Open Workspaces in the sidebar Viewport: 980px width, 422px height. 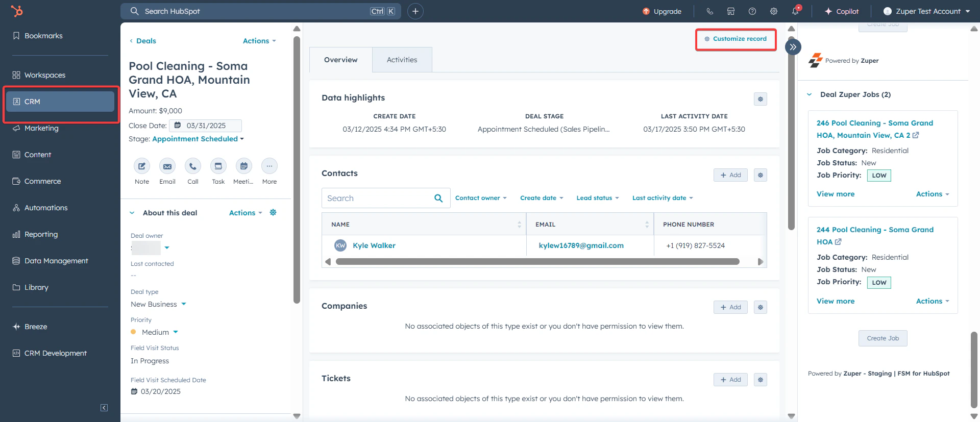tap(39, 75)
